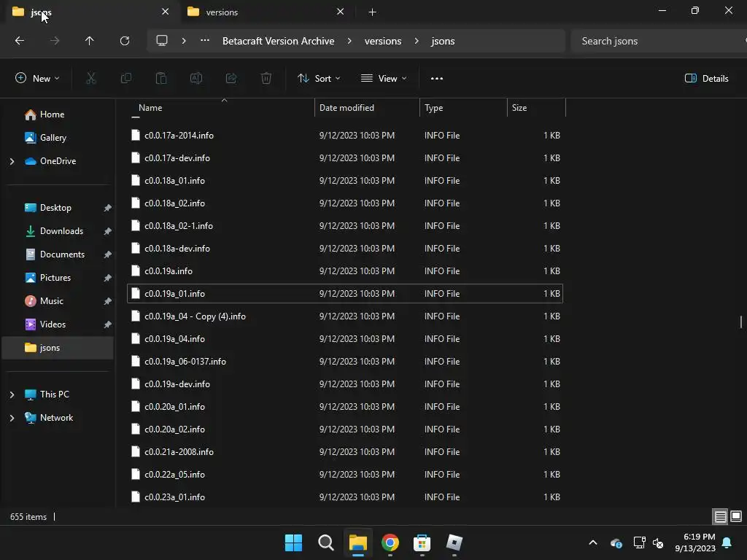Switch to large thumbnails view icon in status bar

(736, 516)
